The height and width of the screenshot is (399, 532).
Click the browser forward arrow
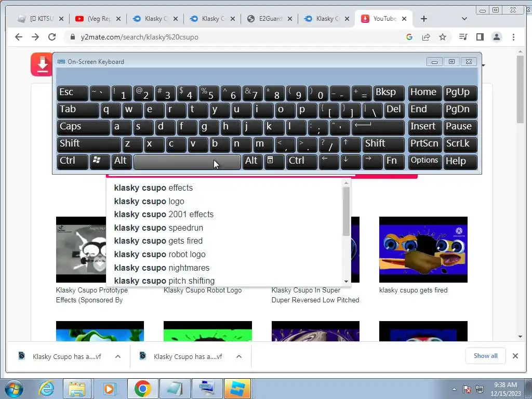(35, 37)
